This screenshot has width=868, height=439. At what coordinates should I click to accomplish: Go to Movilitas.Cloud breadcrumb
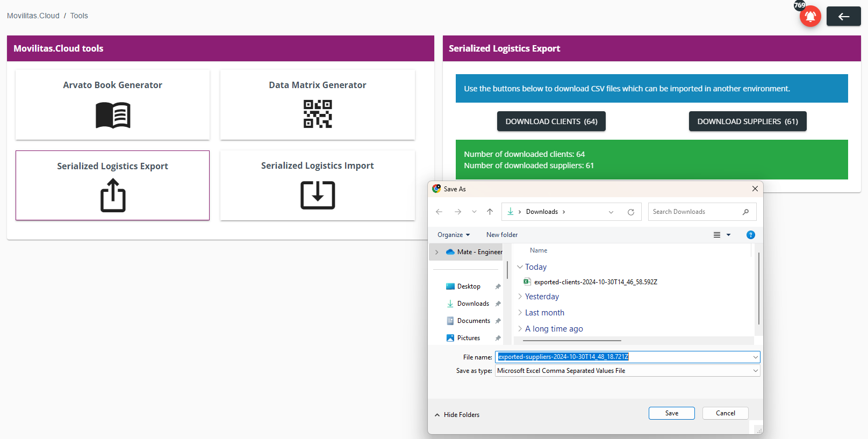pos(33,16)
